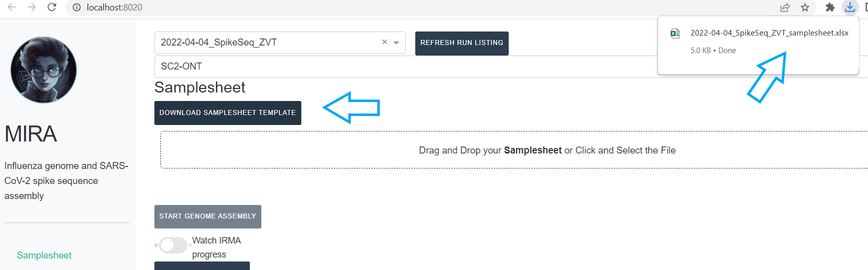
Task: Open the Samplesheet sidebar link
Action: (x=44, y=255)
